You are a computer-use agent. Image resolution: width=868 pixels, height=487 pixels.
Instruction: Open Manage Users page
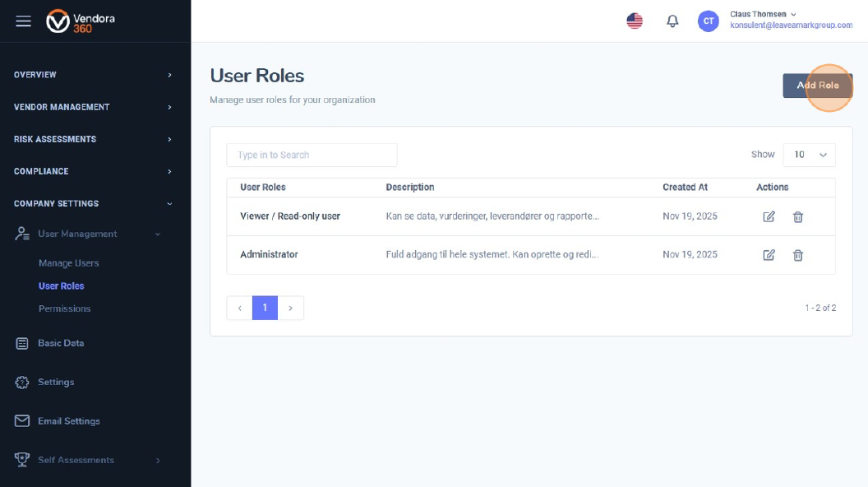click(68, 263)
